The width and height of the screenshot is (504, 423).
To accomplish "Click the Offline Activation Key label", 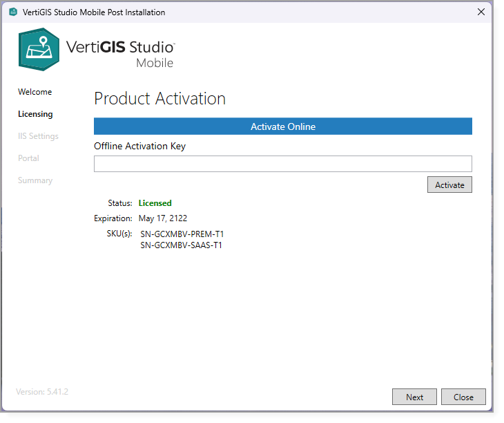I will click(140, 146).
